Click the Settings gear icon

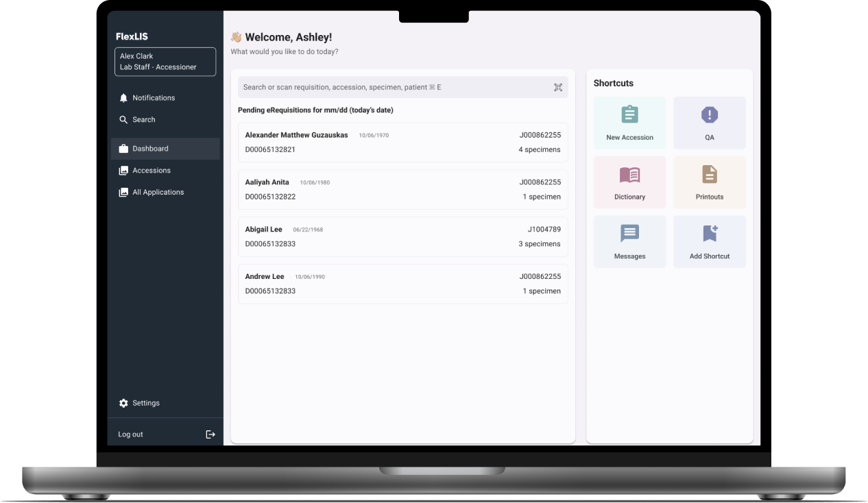pos(123,404)
